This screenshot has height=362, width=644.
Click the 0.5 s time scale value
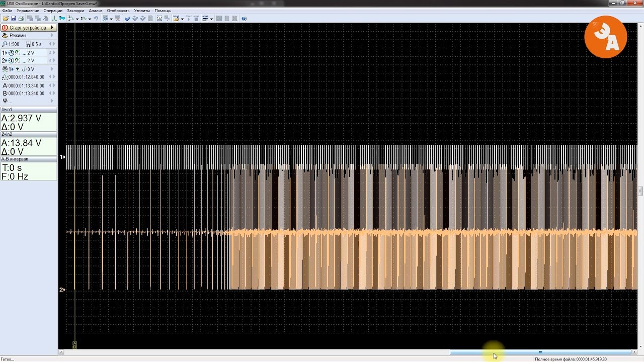tap(37, 44)
